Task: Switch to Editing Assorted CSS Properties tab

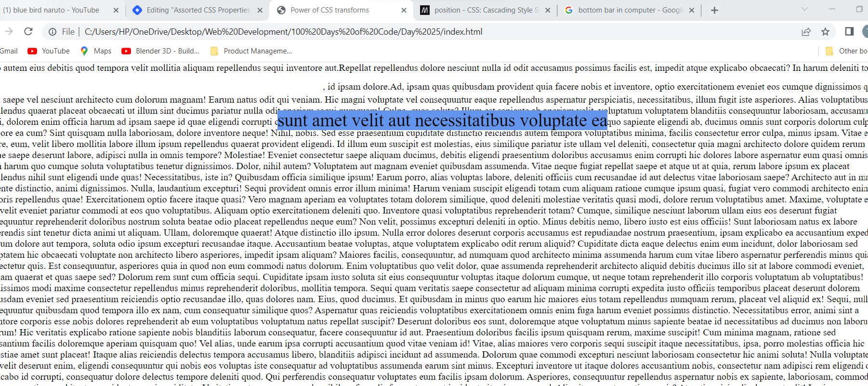Action: click(198, 10)
